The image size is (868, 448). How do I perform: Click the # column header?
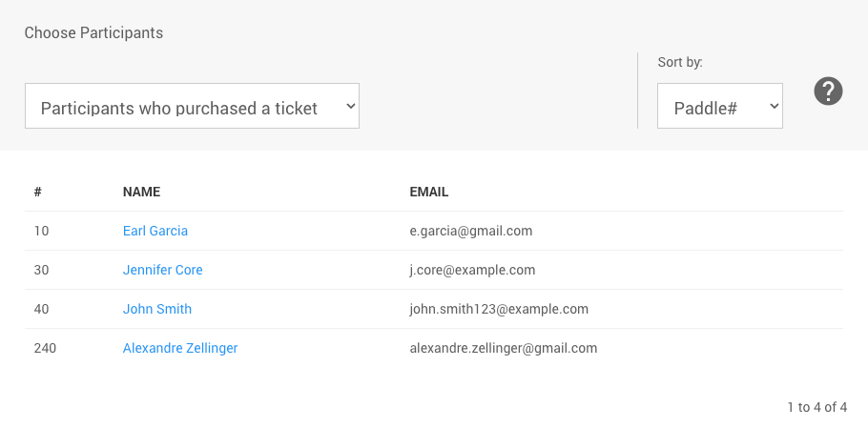(x=37, y=192)
